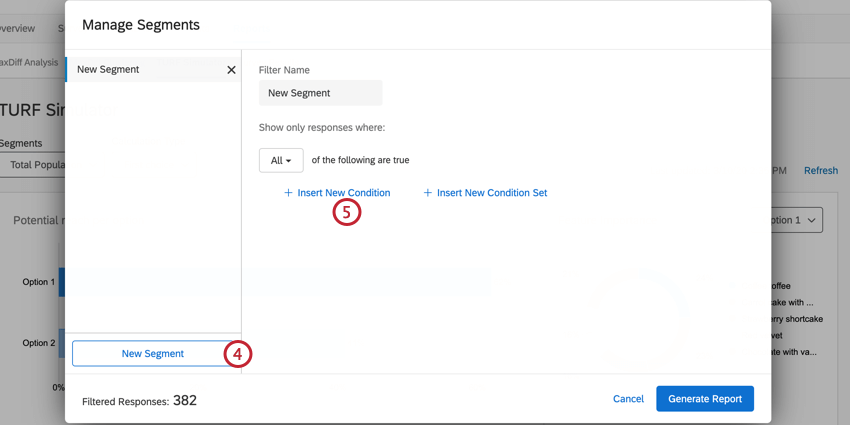The width and height of the screenshot is (850, 425).
Task: Click plus icon beside Insert New Condition Set
Action: click(427, 193)
